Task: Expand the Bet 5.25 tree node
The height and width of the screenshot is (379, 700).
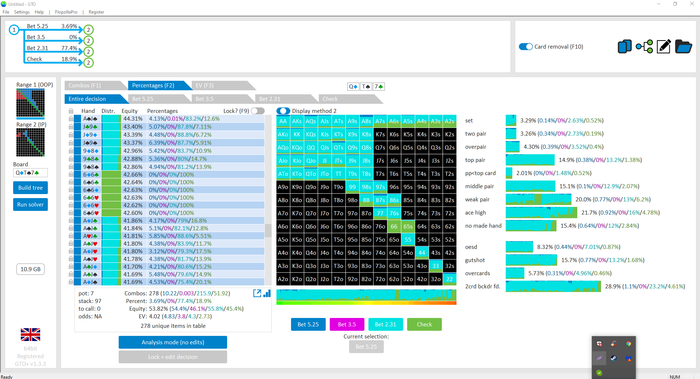Action: 88,30
